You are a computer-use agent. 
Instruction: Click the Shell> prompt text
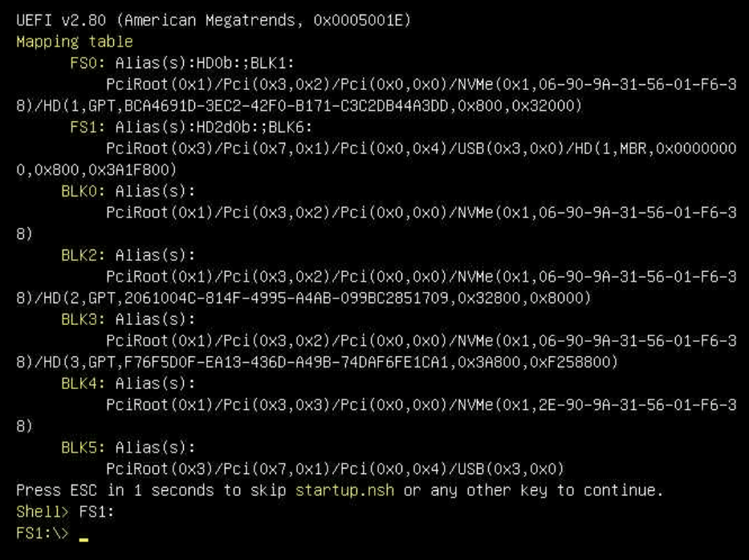[x=43, y=512]
